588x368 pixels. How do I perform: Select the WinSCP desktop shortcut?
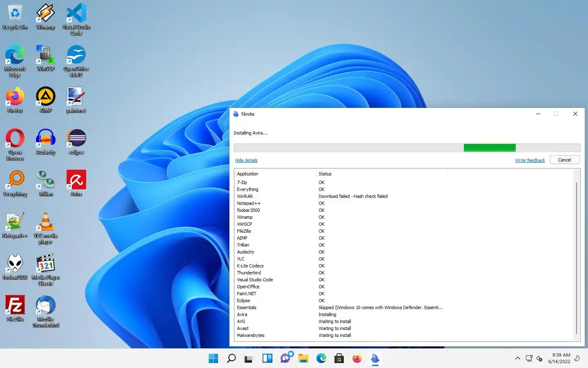click(45, 59)
